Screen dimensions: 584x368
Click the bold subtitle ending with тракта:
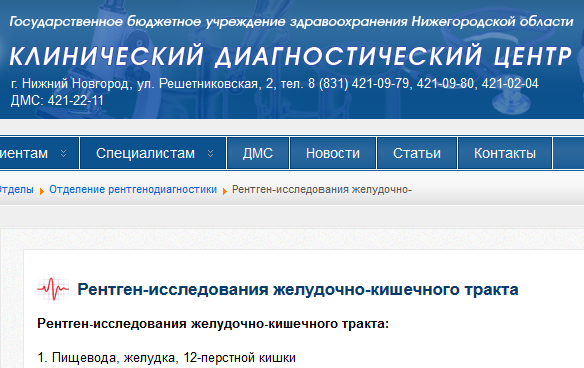(213, 323)
